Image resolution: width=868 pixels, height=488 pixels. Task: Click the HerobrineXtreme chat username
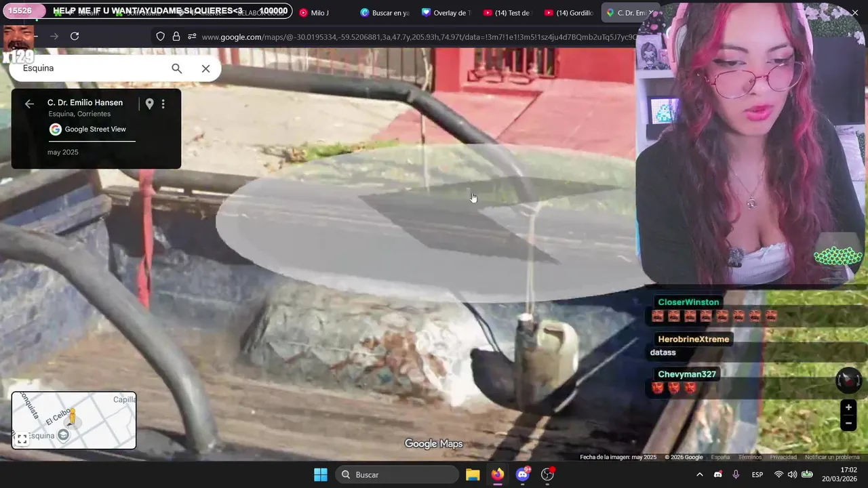[x=693, y=340]
